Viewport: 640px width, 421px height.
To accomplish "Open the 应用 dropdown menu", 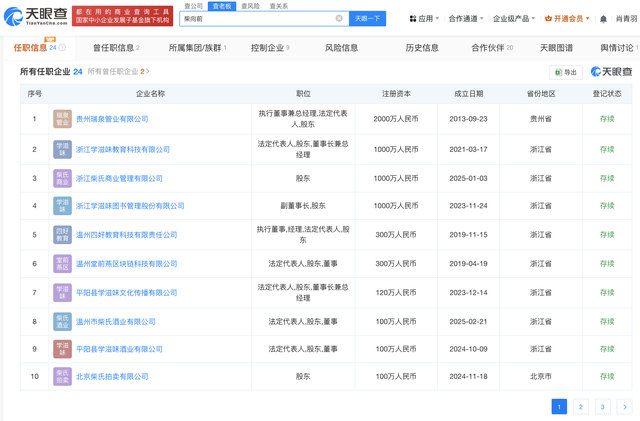I will pos(424,19).
